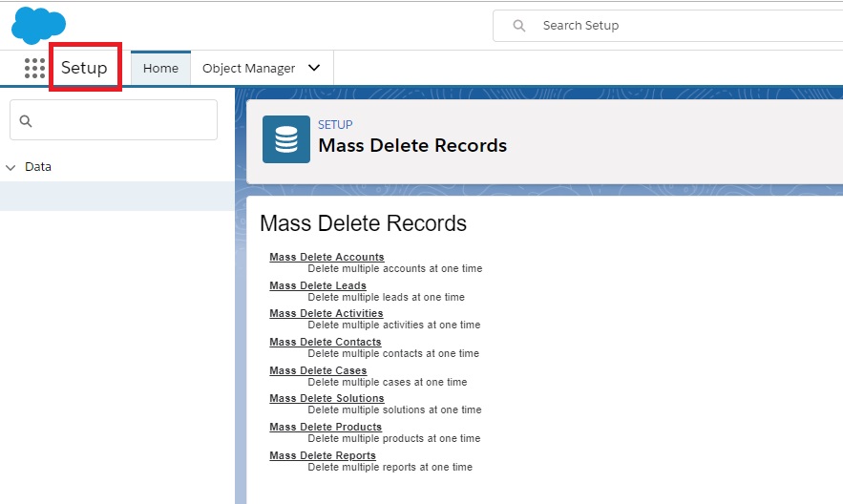Open the Mass Delete Reports link
Image resolution: width=843 pixels, height=504 pixels.
pyautogui.click(x=322, y=455)
